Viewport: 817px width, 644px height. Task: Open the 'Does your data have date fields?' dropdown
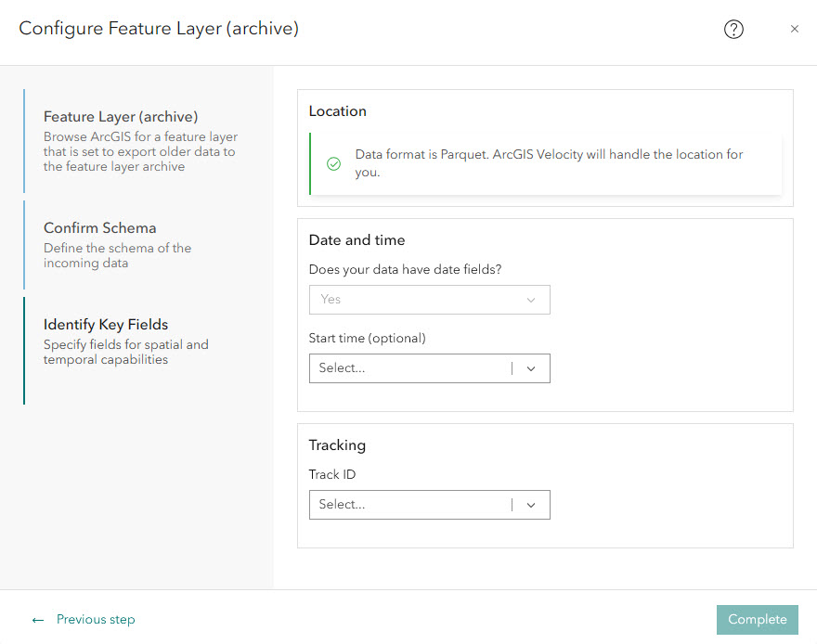[429, 299]
